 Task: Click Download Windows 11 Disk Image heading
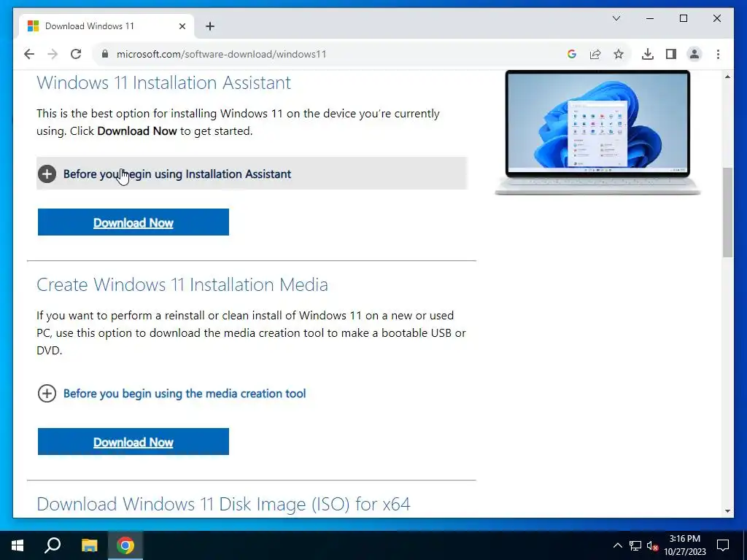point(223,504)
